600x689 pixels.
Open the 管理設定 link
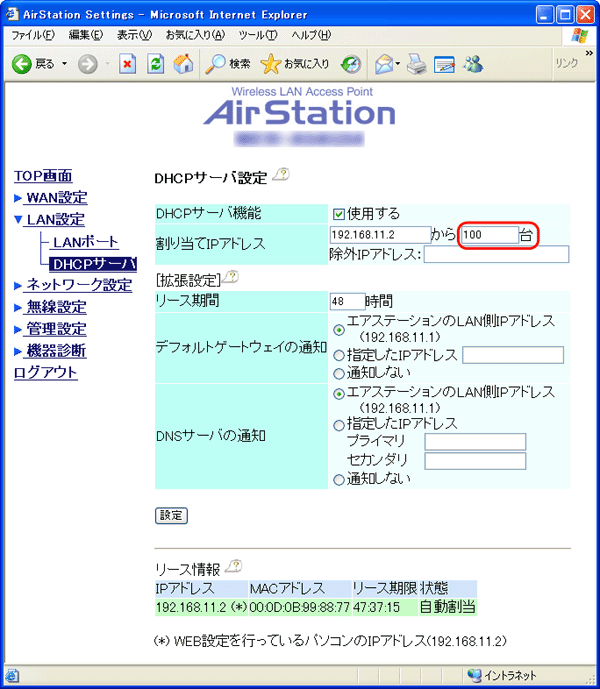coord(57,329)
